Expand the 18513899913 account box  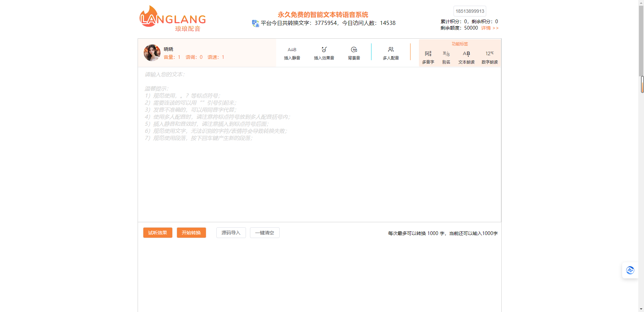pos(470,11)
